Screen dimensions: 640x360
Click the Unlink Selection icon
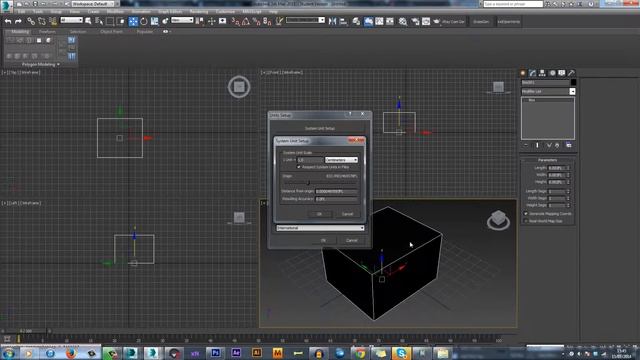point(42,21)
